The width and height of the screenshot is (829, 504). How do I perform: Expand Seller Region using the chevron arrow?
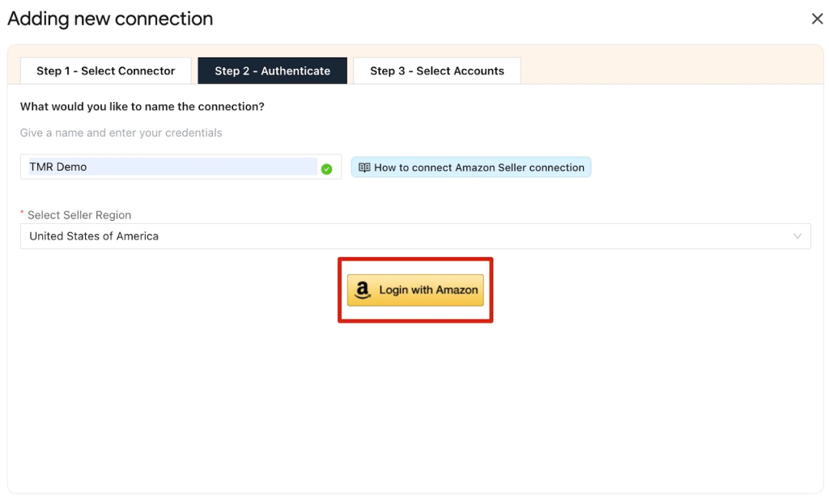click(x=797, y=236)
